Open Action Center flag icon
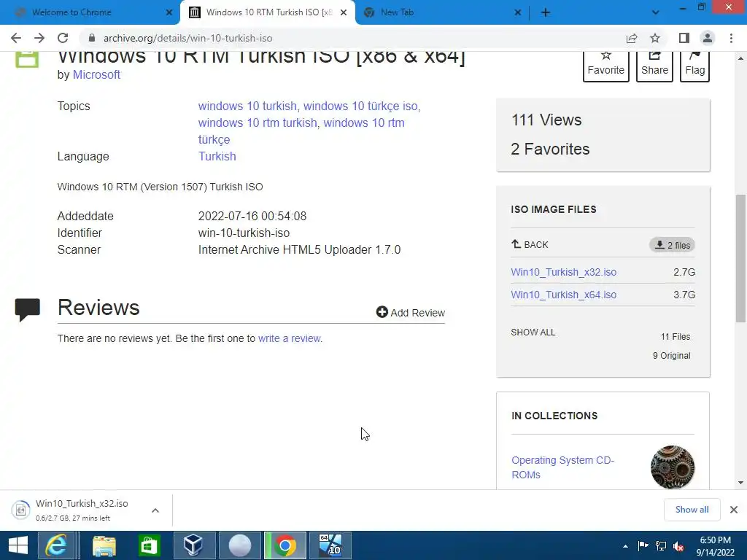Viewport: 747px width, 560px height. (643, 545)
